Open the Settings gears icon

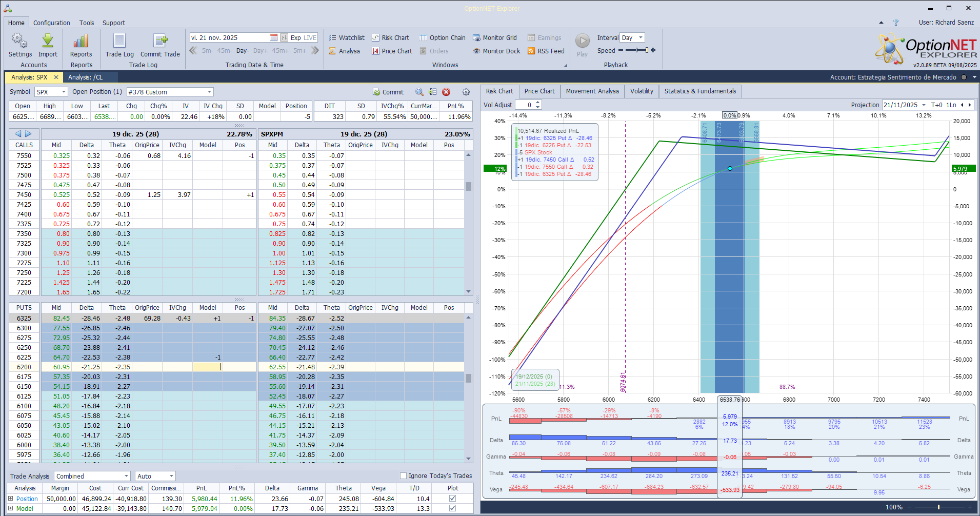coord(20,42)
